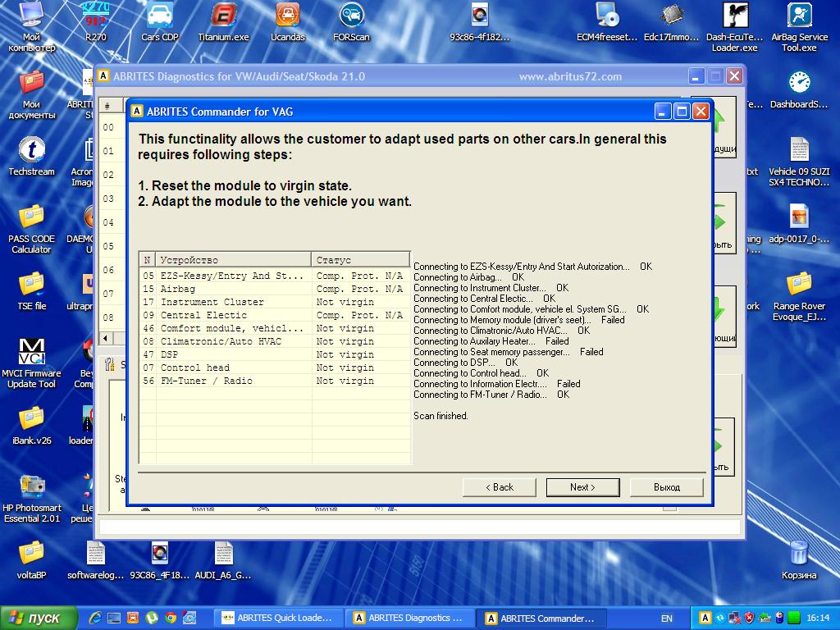This screenshot has width=840, height=630.
Task: Open softwarelog text file icon
Action: tap(95, 560)
